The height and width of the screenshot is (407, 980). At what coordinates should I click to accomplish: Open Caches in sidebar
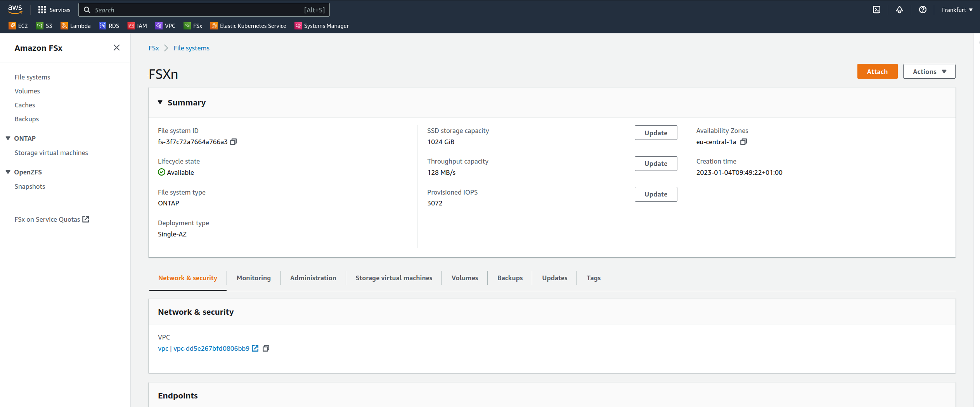[25, 105]
